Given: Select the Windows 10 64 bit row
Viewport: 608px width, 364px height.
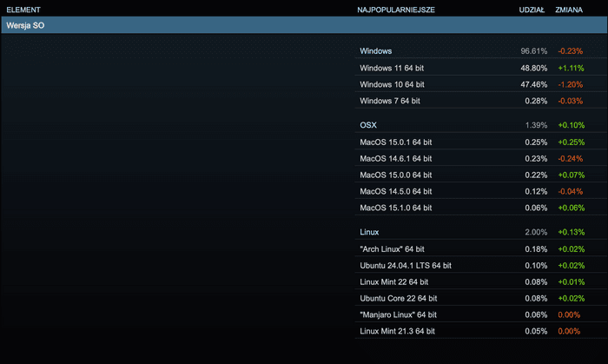Looking at the screenshot, I should [480, 84].
